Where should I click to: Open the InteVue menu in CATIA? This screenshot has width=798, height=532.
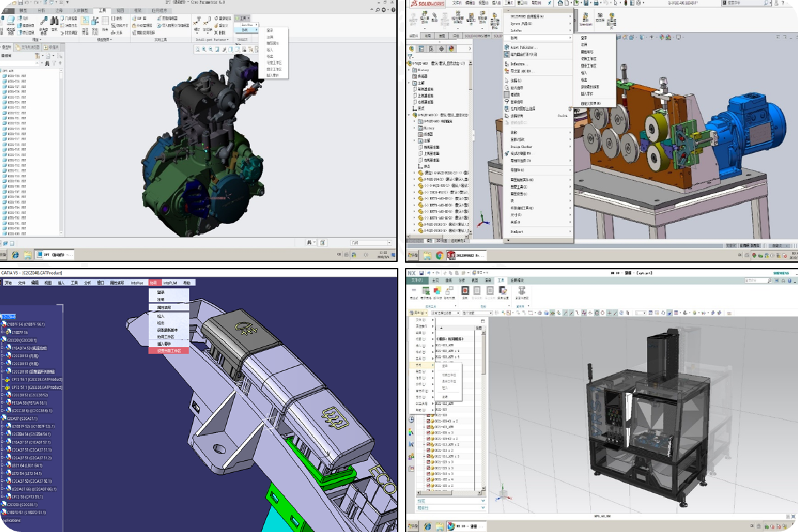pyautogui.click(x=138, y=283)
